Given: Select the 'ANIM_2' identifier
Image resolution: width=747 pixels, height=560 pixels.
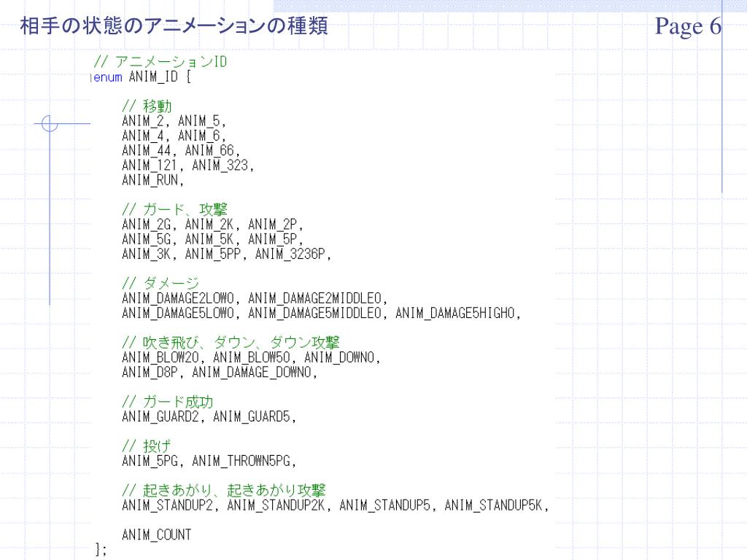Looking at the screenshot, I should point(143,121).
